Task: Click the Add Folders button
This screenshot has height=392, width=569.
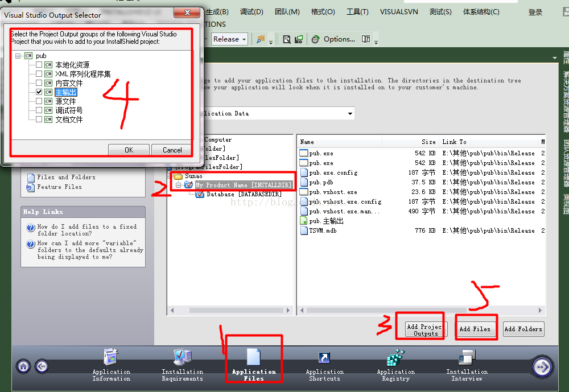Action: 523,329
